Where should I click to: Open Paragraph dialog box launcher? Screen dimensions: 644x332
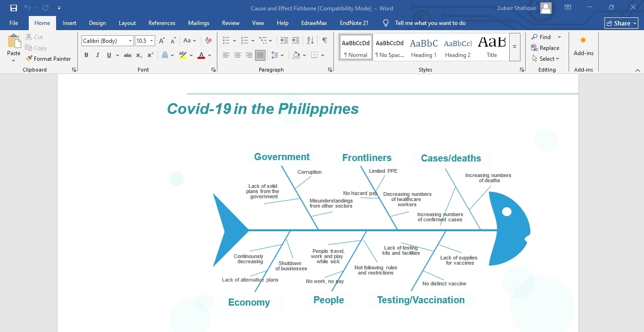330,70
